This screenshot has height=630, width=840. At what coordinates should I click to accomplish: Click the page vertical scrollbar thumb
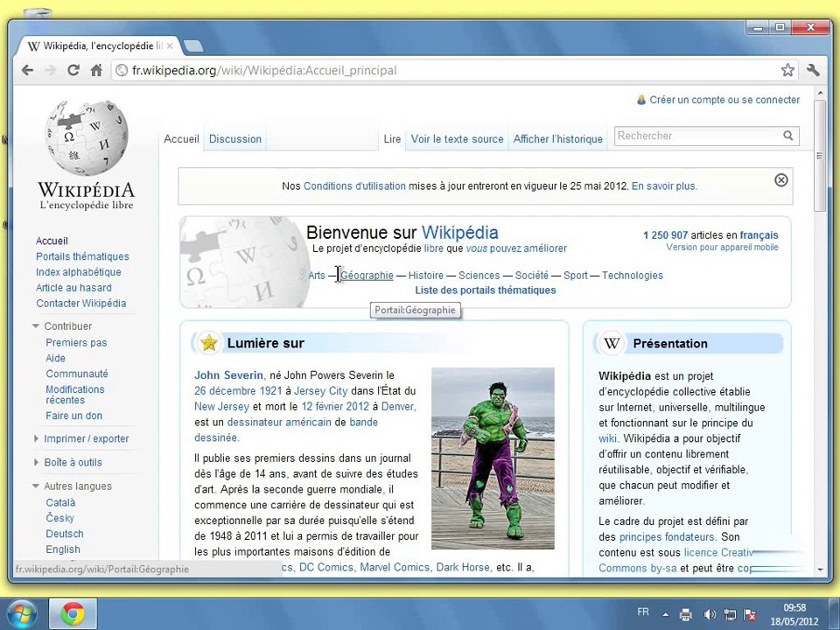(820, 156)
